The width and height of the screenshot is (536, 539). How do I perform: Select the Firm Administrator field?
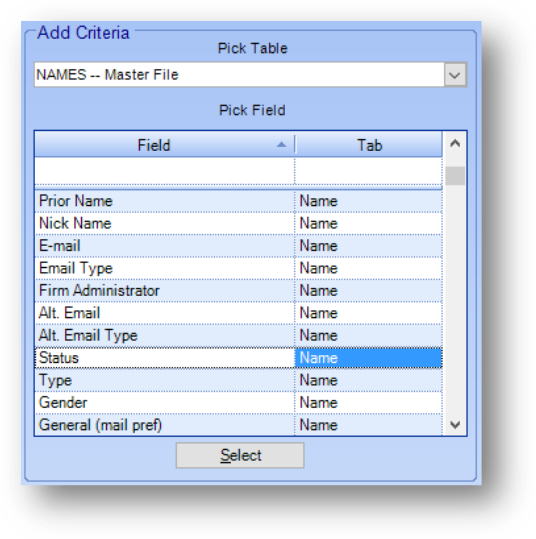tap(238, 290)
